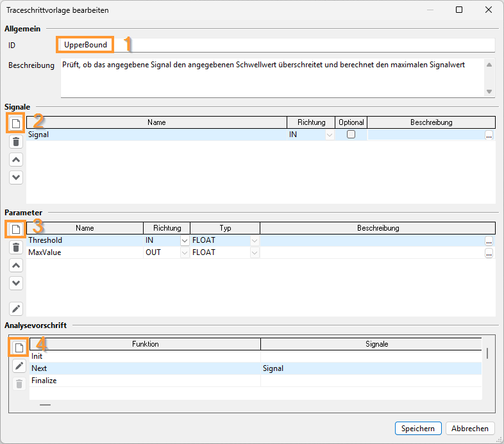Delete function with Analysevorschrift trash icon
Image resolution: width=504 pixels, height=444 pixels.
coord(19,384)
